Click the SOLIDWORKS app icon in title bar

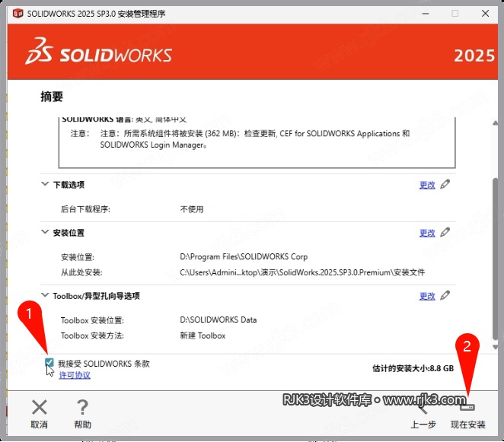pyautogui.click(x=18, y=14)
